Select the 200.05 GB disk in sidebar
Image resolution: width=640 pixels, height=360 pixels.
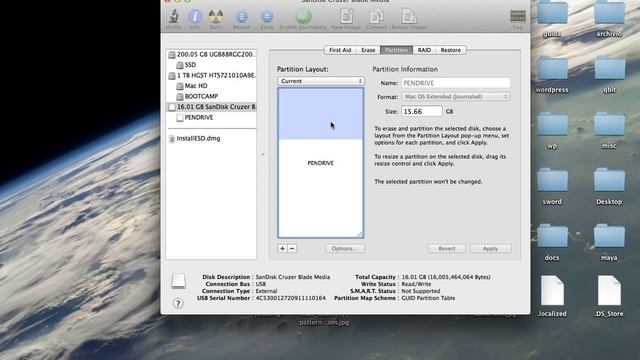tap(211, 54)
